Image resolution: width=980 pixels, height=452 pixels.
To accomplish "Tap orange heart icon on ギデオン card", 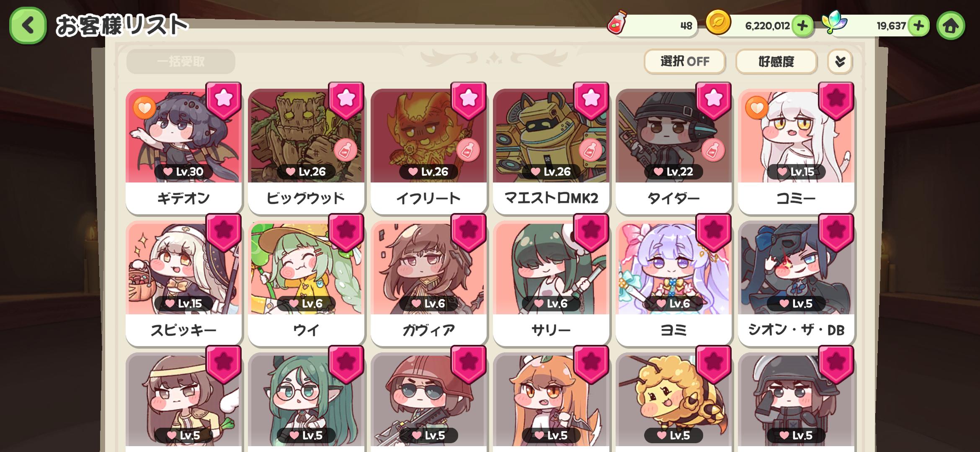I will point(144,108).
